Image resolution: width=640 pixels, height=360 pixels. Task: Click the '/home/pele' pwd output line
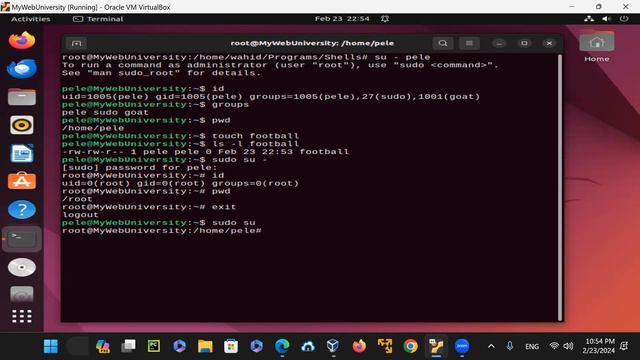click(x=93, y=128)
